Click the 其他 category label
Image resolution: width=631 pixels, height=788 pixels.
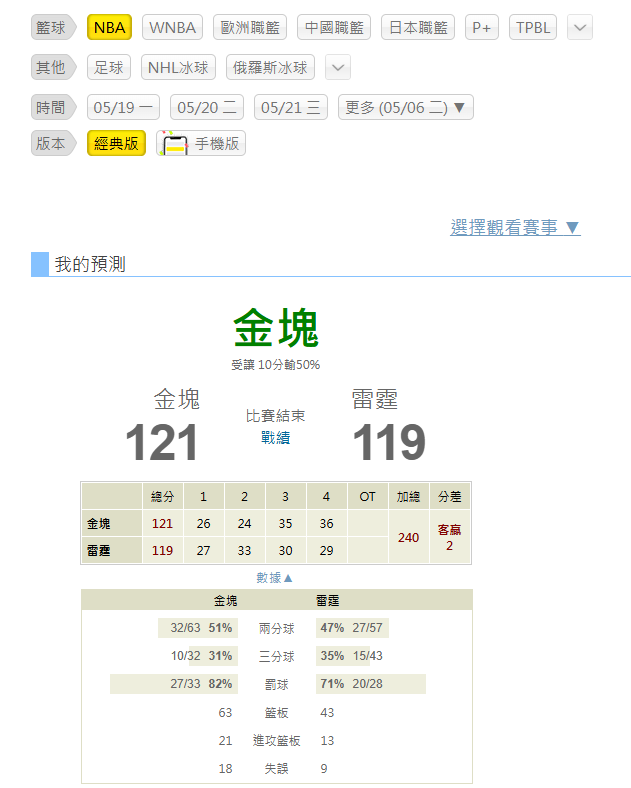[53, 67]
